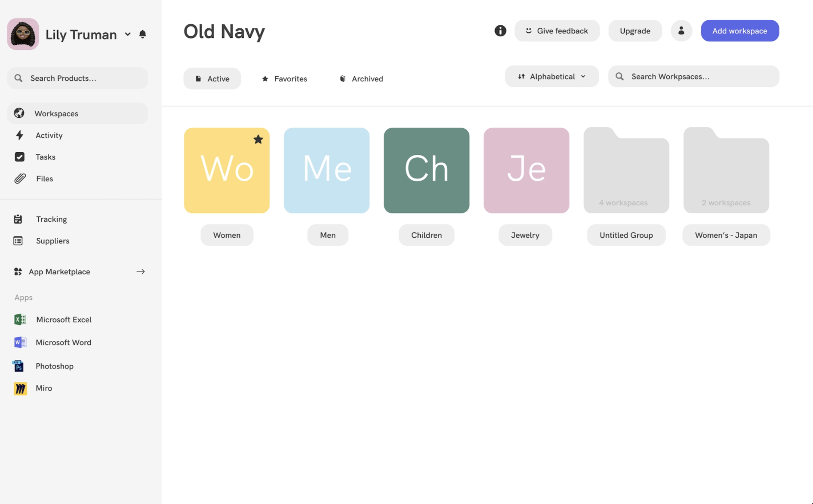Image resolution: width=813 pixels, height=504 pixels.
Task: Open the Alphabetical sort dropdown
Action: pos(551,77)
